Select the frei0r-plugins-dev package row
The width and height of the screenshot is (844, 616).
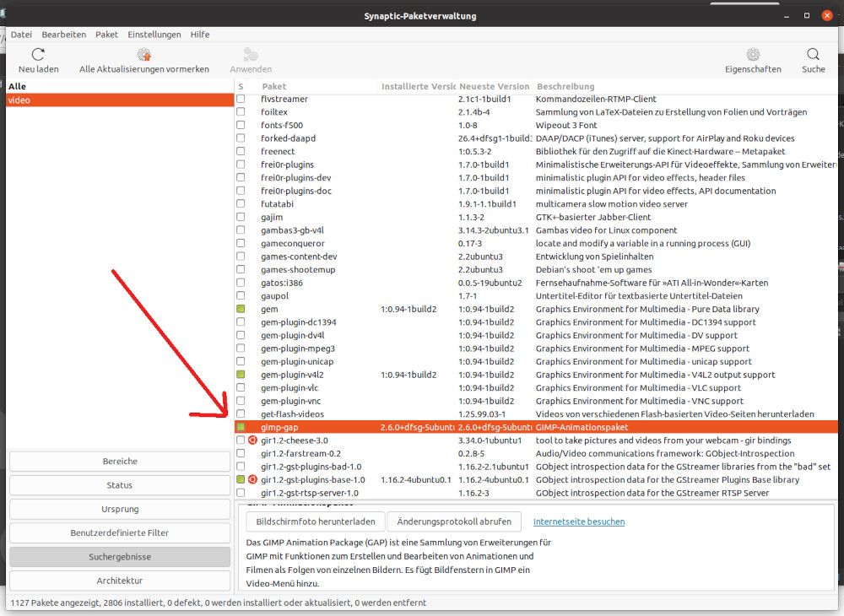click(536, 177)
